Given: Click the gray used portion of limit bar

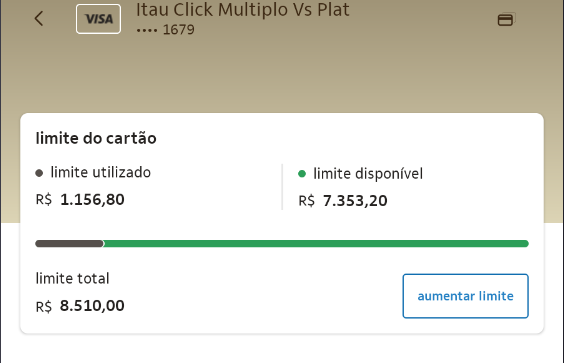Looking at the screenshot, I should click(69, 244).
